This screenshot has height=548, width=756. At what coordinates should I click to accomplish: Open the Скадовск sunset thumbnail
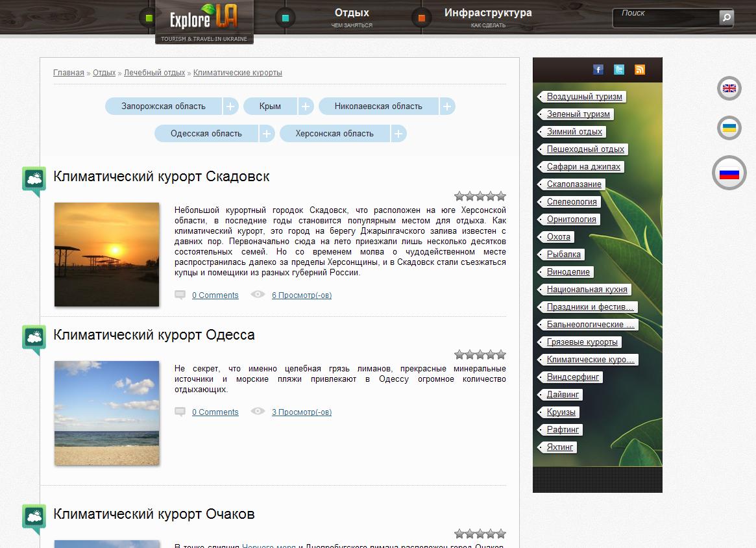tap(106, 255)
